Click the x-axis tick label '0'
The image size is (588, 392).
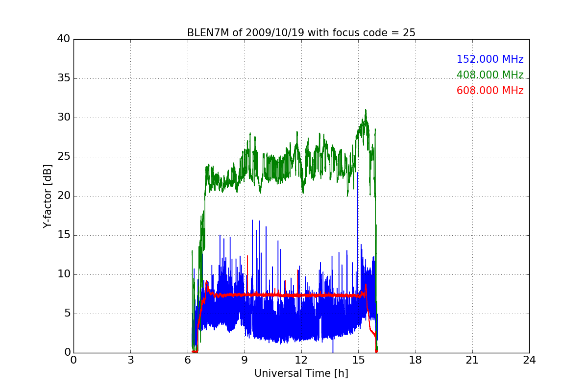tap(73, 360)
